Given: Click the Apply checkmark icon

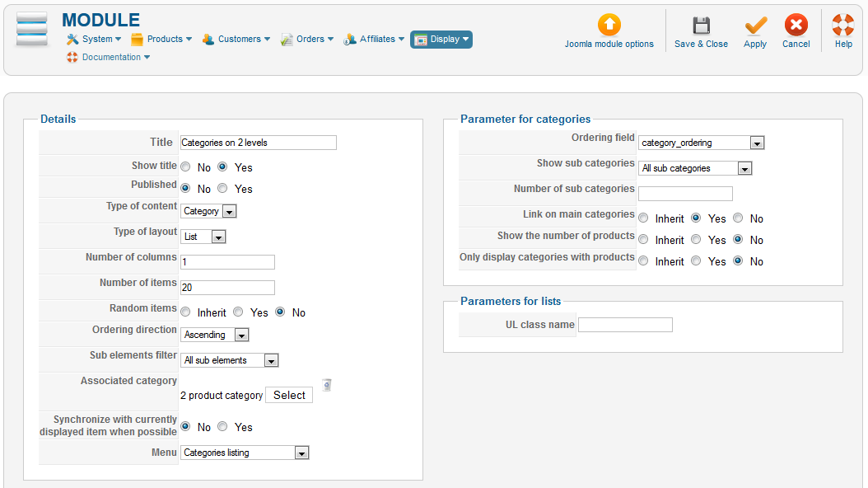Looking at the screenshot, I should (x=755, y=26).
